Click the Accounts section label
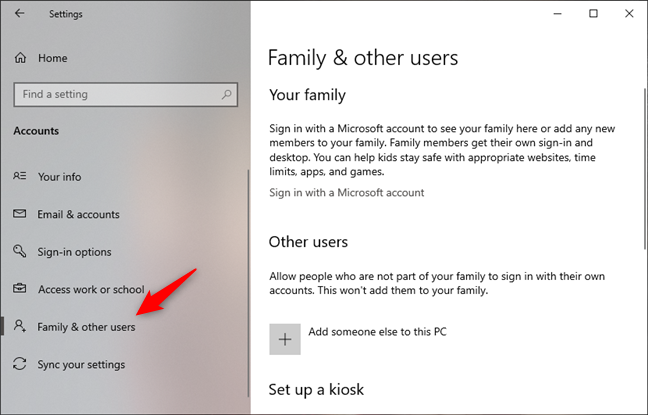This screenshot has width=648, height=415. tap(36, 131)
